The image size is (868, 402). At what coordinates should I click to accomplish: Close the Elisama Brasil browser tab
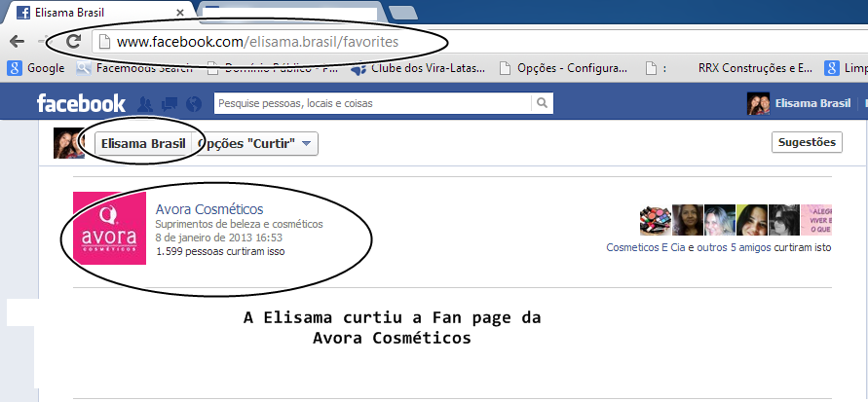[x=180, y=12]
